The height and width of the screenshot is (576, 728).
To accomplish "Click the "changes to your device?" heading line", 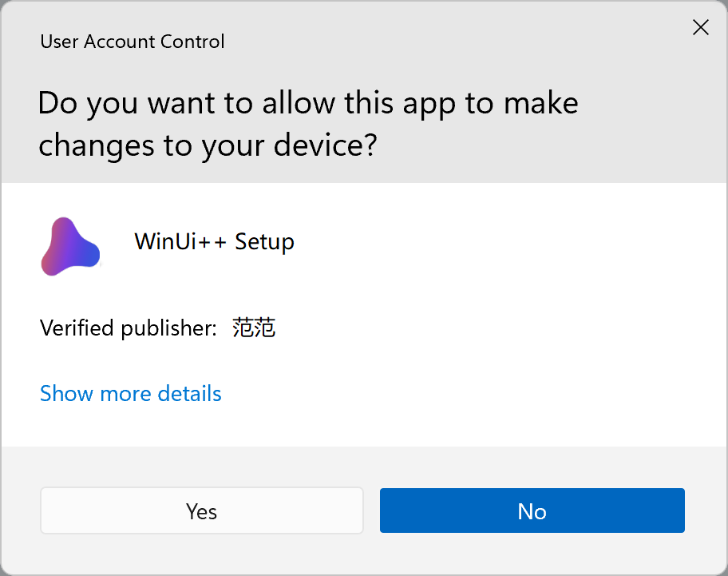I will coord(208,145).
